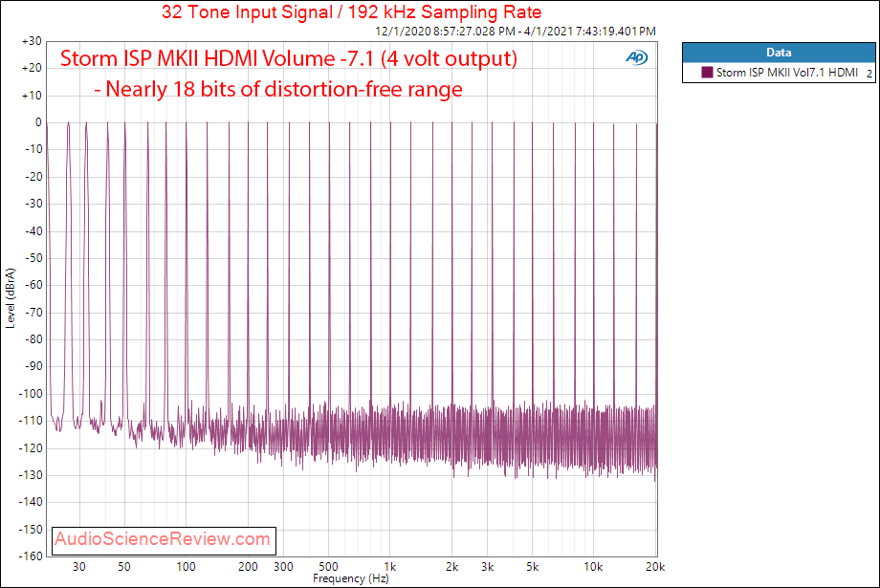Click the Storm ISP MKII HDMI Volume annotation
The image size is (880, 588).
tap(289, 58)
